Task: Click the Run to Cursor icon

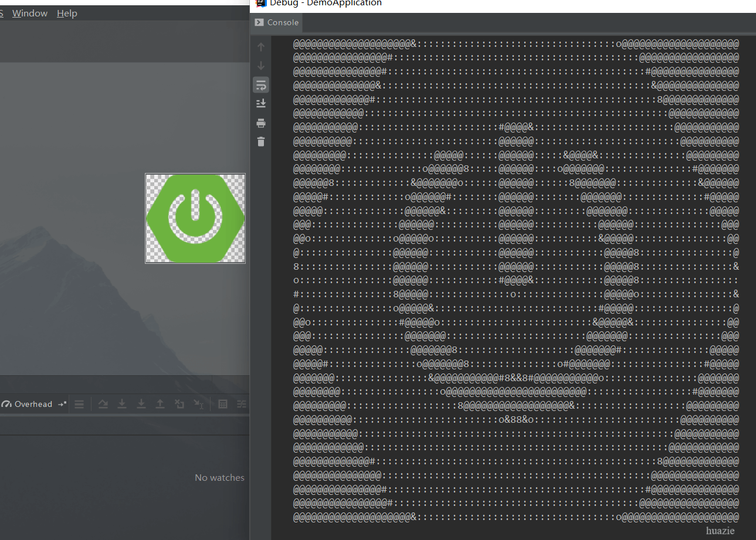Action: (199, 404)
